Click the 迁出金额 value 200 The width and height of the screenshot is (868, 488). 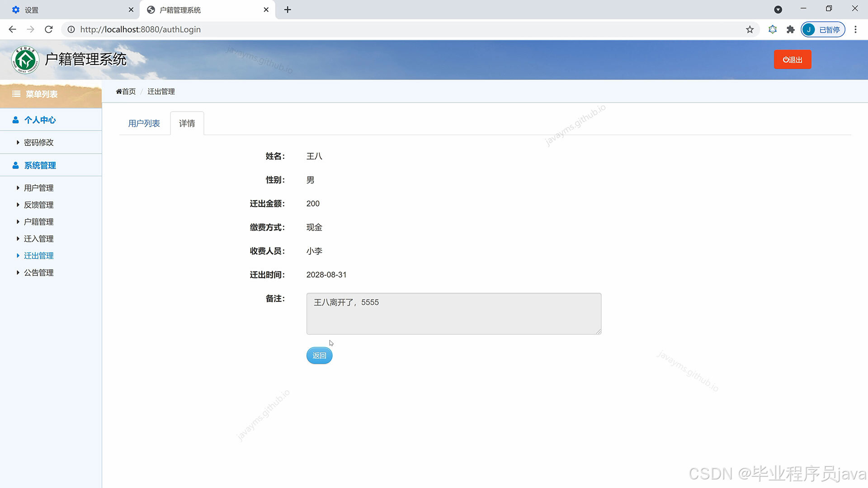coord(313,204)
